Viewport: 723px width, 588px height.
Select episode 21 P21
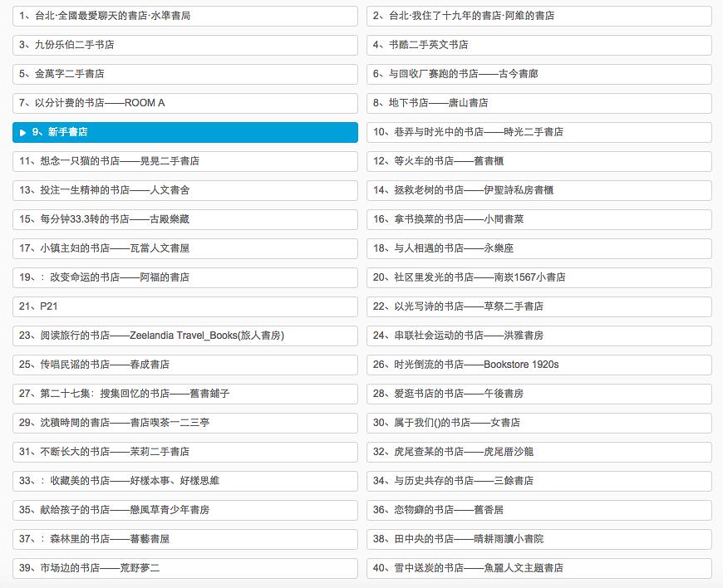pyautogui.click(x=184, y=306)
